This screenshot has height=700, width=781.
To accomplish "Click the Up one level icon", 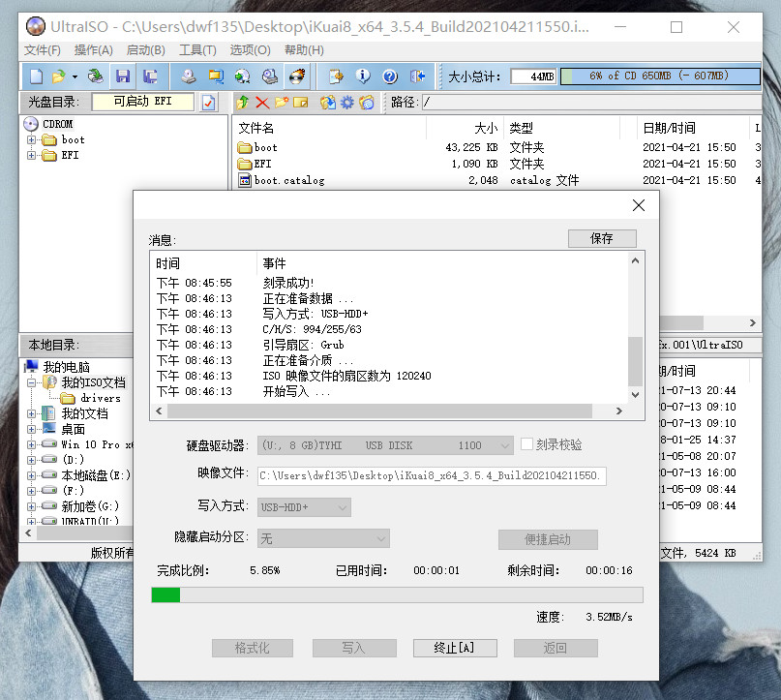I will tap(243, 103).
